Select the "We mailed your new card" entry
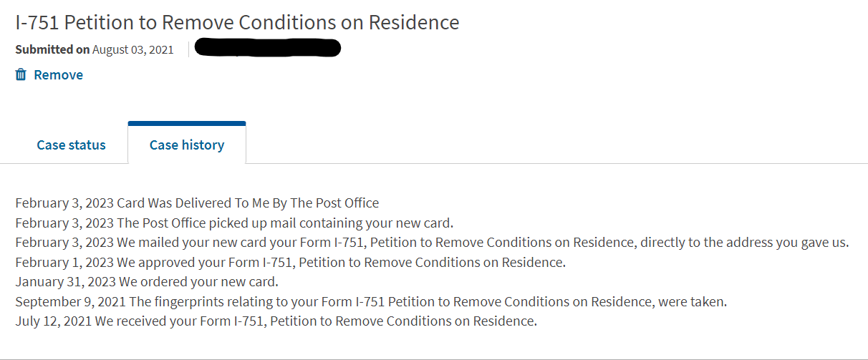Screen dimensions: 868x360 coord(432,243)
